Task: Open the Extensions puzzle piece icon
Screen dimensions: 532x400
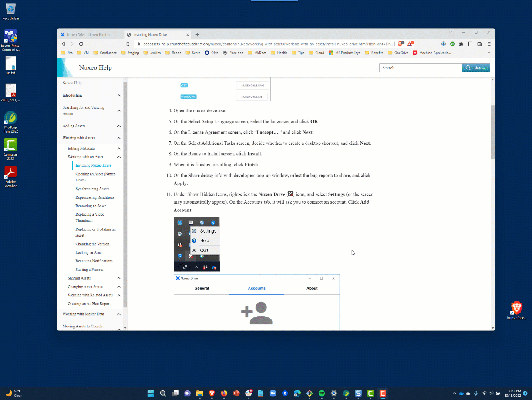Action: click(461, 44)
